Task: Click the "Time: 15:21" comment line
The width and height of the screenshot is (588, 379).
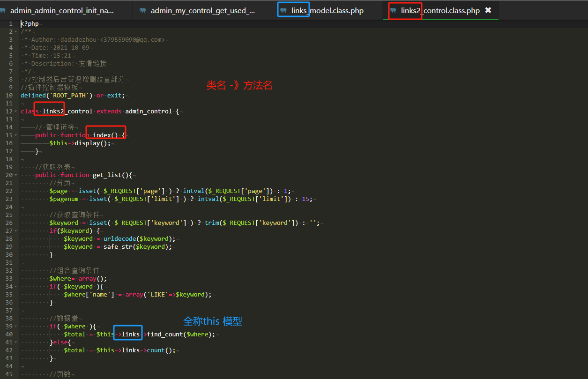Action: click(x=47, y=56)
